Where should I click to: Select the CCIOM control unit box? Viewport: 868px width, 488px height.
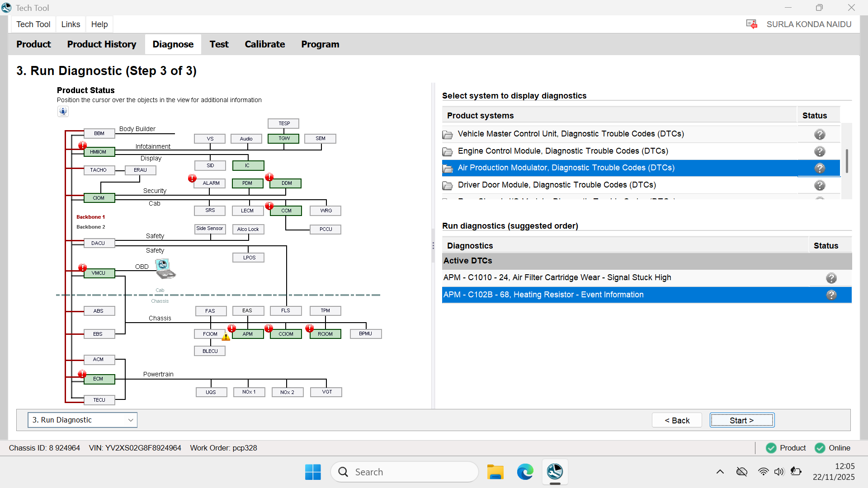coord(286,334)
